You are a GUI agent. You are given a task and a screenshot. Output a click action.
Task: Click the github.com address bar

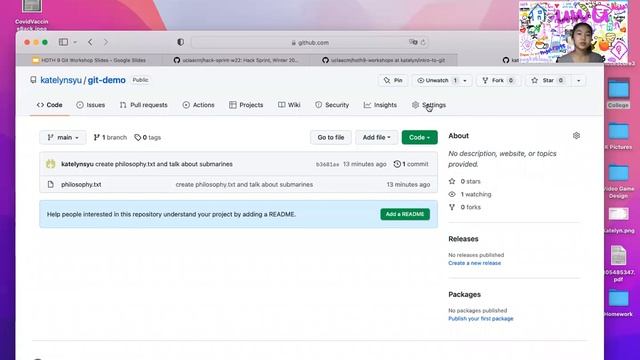(x=310, y=42)
